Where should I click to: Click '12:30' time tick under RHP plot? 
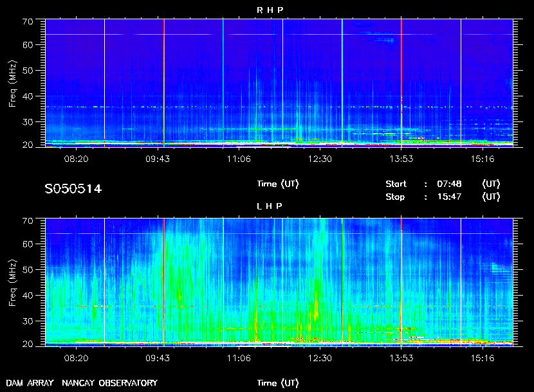pyautogui.click(x=320, y=159)
